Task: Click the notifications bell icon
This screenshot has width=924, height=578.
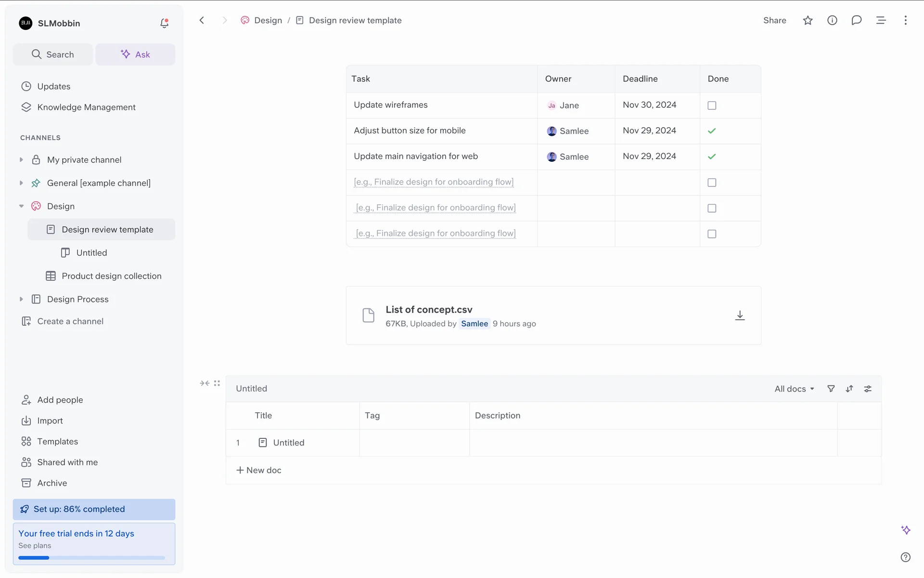Action: tap(164, 23)
